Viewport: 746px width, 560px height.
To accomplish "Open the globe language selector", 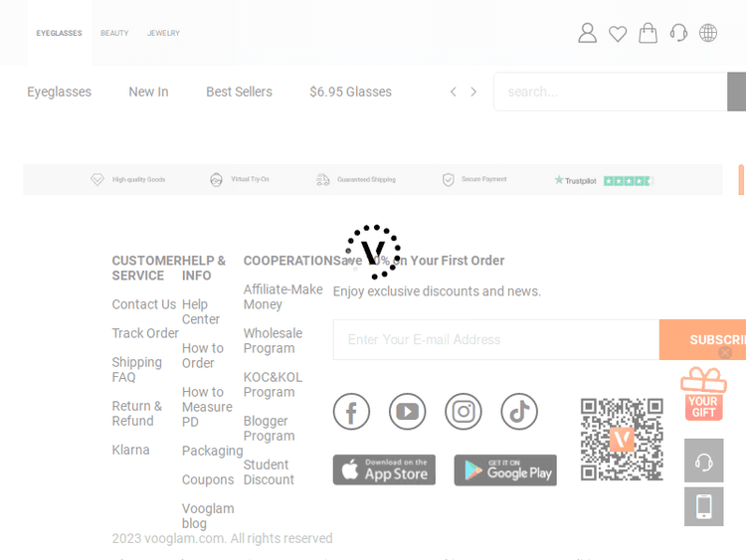I will (708, 33).
